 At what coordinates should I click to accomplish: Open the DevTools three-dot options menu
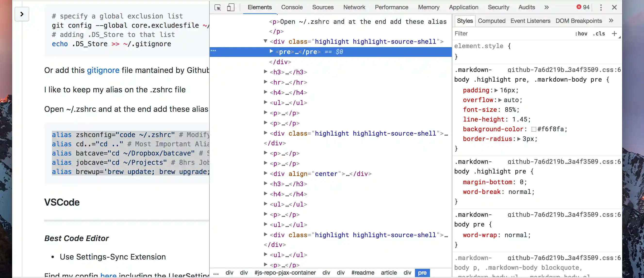(x=601, y=8)
